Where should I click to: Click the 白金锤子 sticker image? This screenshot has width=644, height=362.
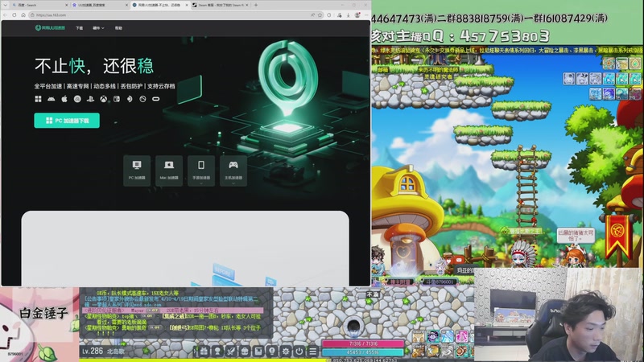pyautogui.click(x=39, y=324)
